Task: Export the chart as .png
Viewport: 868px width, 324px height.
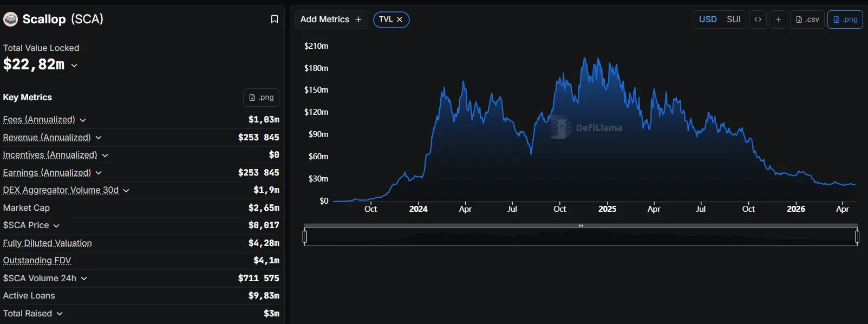Action: click(845, 20)
